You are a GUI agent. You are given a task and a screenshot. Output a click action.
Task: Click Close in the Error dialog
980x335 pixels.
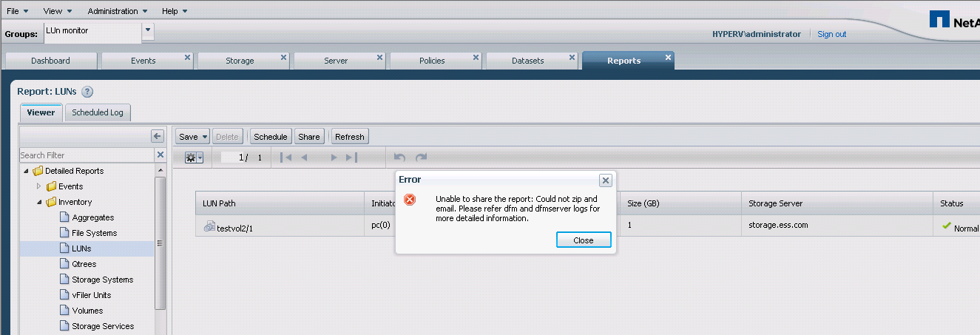click(x=584, y=240)
